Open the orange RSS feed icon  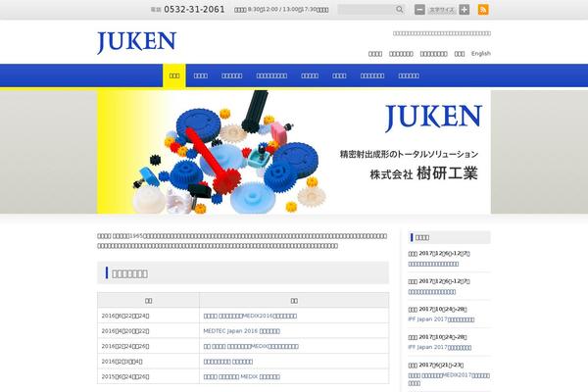coord(483,10)
